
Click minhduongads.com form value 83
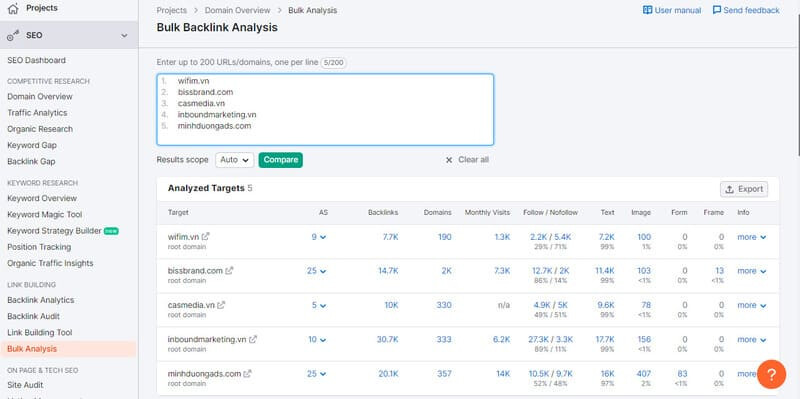[682, 373]
